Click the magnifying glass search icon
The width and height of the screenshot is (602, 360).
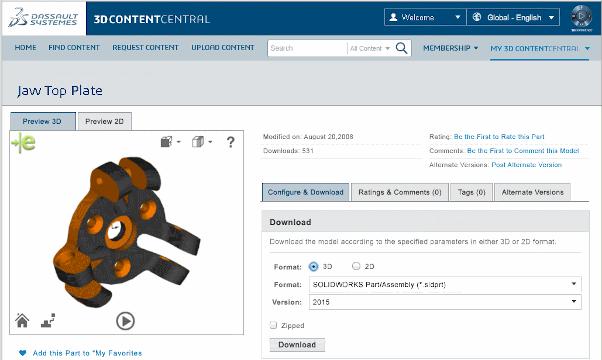(x=402, y=48)
